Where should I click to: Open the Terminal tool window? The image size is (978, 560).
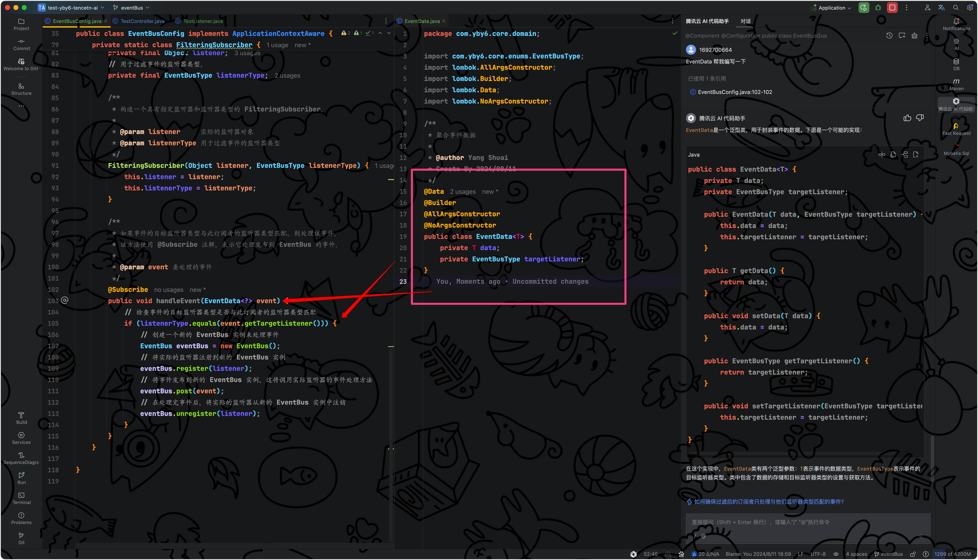(21, 498)
